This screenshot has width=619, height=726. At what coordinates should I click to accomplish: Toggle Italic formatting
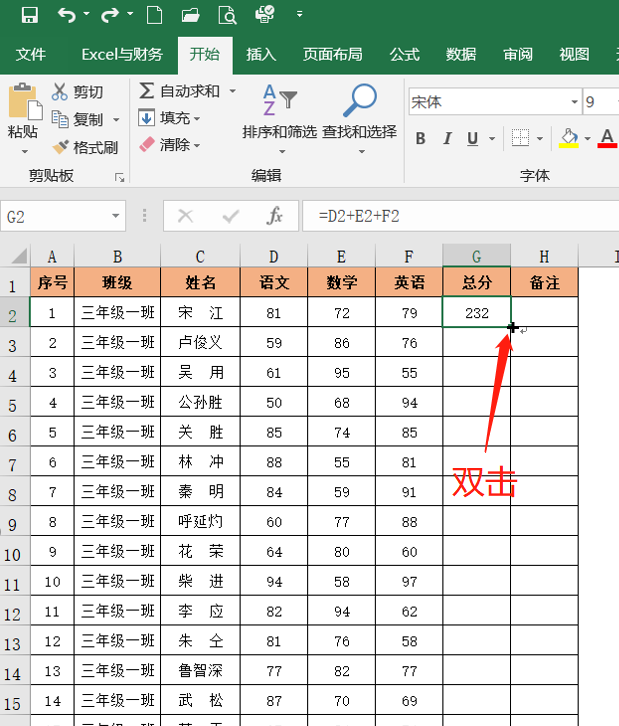(447, 138)
